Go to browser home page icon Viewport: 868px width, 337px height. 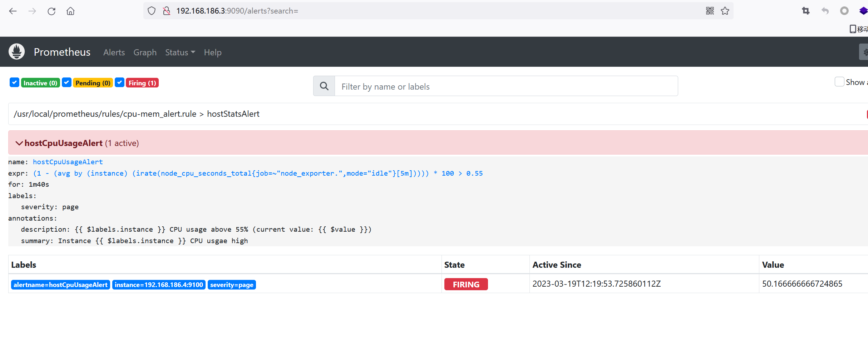point(70,11)
